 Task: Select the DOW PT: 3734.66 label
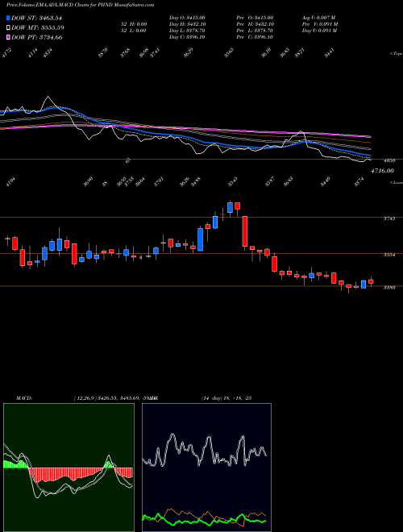click(x=37, y=37)
